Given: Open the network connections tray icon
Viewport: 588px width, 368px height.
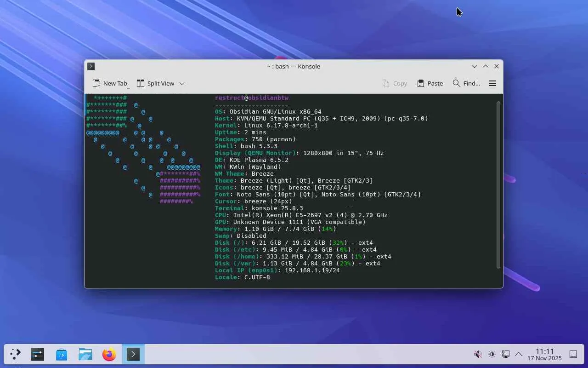Looking at the screenshot, I should point(506,354).
